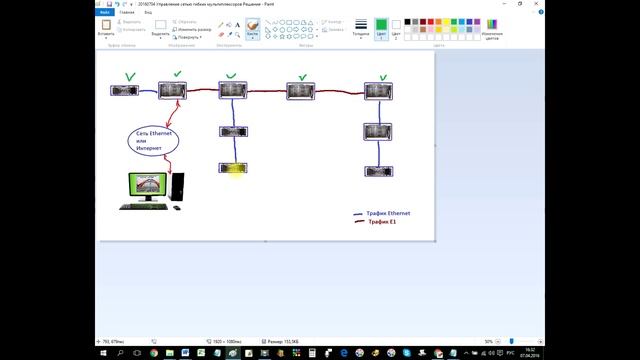This screenshot has width=640, height=360.
Task: Switch to the Главная ribbon tab
Action: [127, 12]
